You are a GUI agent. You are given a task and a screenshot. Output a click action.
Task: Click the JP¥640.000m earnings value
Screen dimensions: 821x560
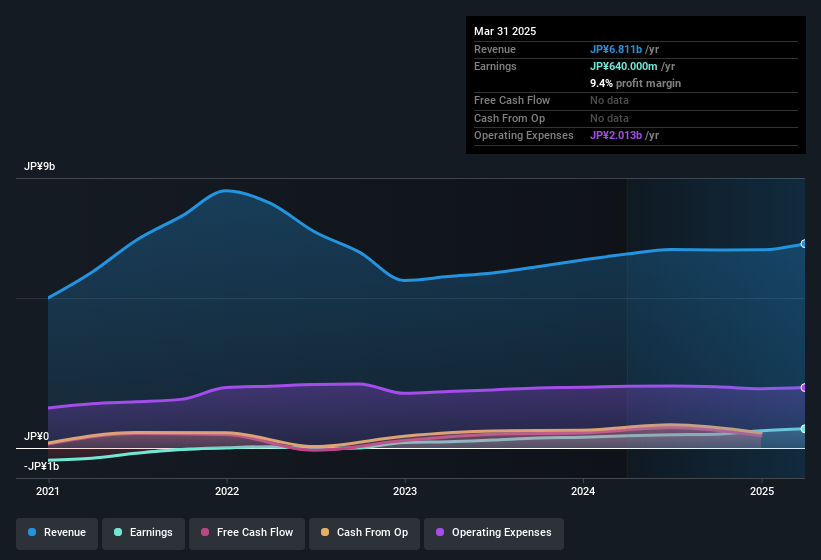pyautogui.click(x=624, y=66)
